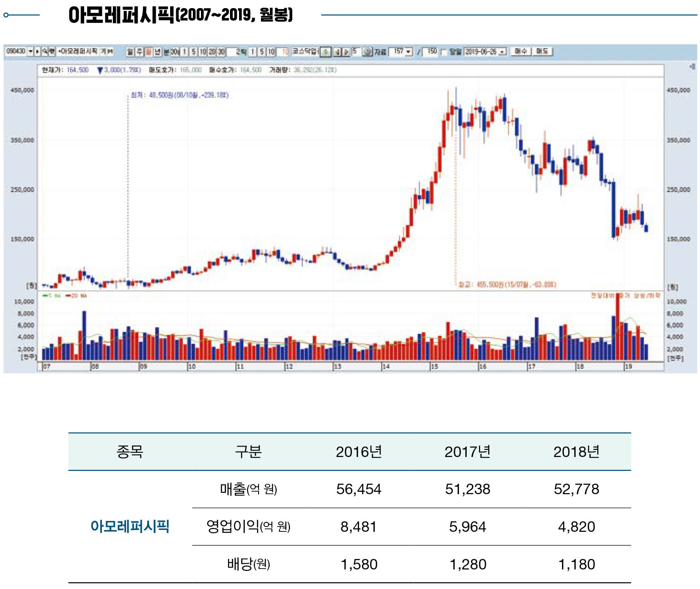This screenshot has height=589, width=700.
Task: Click the 1,280 dividend cell
Action: tap(468, 565)
